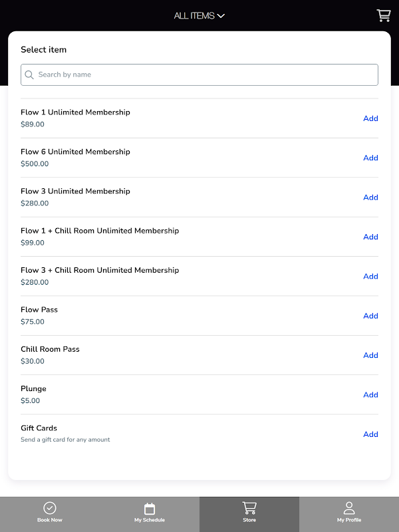Image resolution: width=399 pixels, height=532 pixels.
Task: Open the My Schedule calendar icon
Action: (150, 508)
